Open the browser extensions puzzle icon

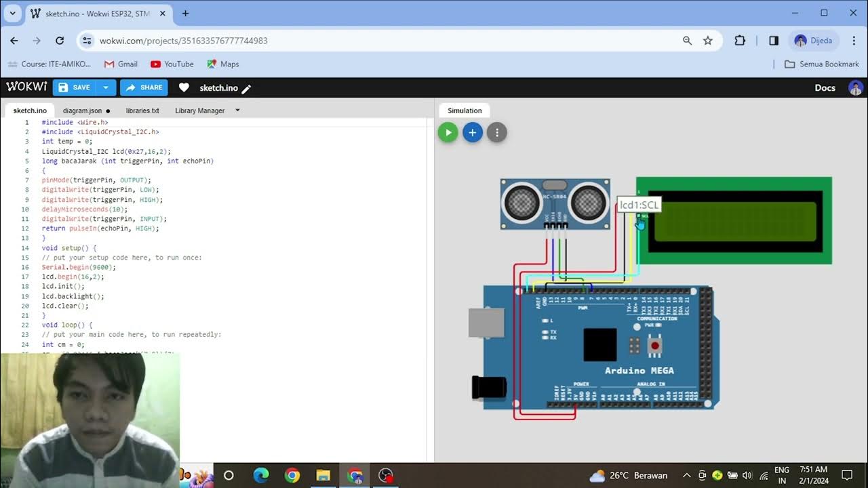pos(740,41)
